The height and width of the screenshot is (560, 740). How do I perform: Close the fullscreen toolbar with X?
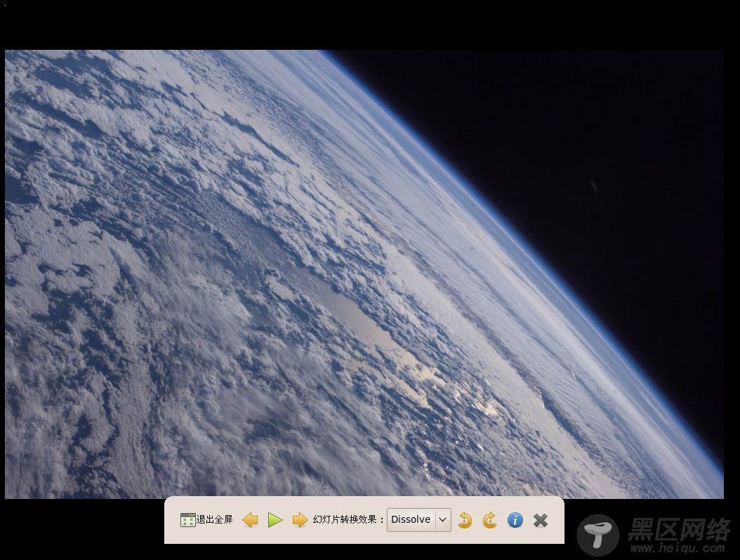coord(541,520)
